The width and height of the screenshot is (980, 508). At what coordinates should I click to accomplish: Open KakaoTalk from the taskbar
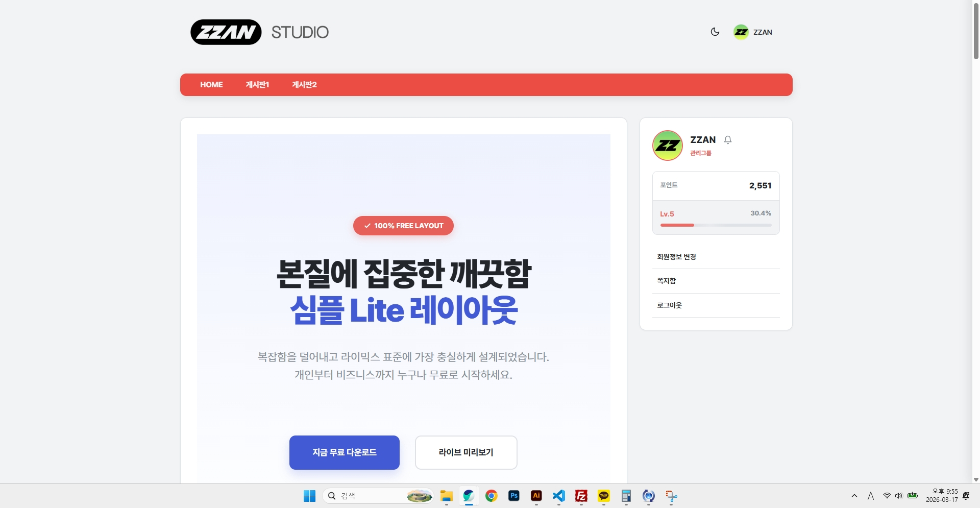tap(604, 496)
